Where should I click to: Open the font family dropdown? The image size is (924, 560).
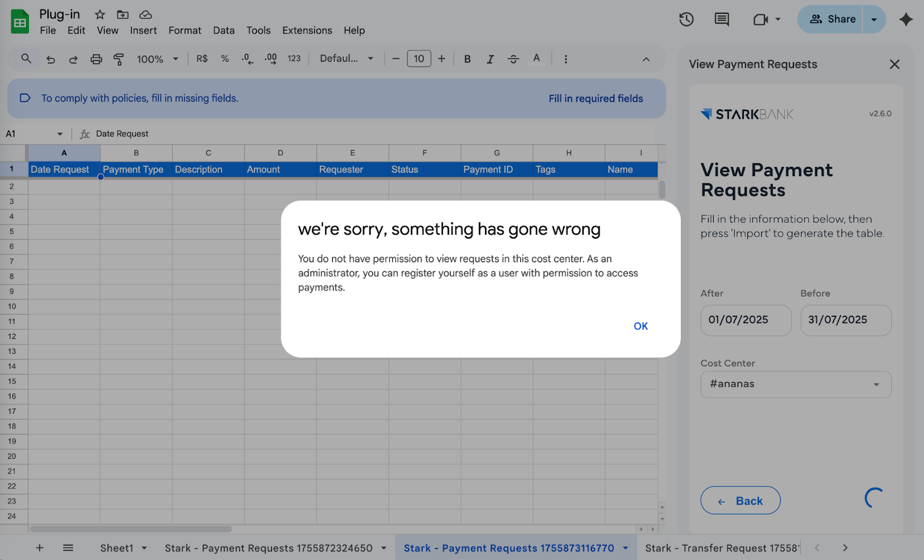[346, 59]
